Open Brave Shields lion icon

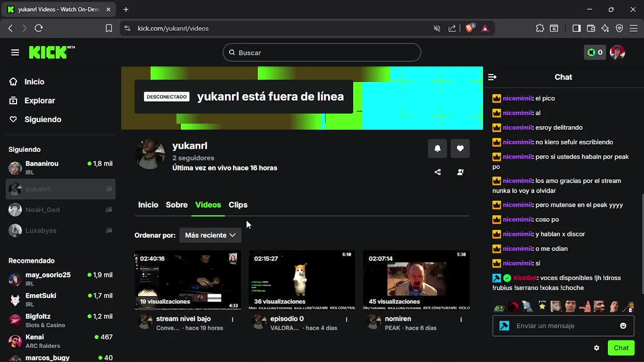(469, 28)
